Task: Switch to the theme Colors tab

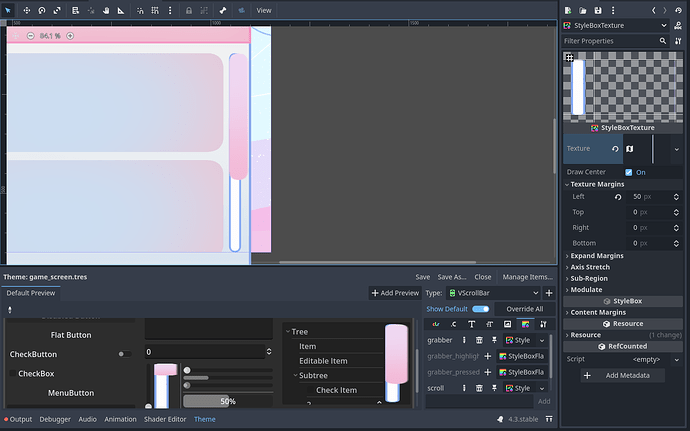Action: (436, 324)
